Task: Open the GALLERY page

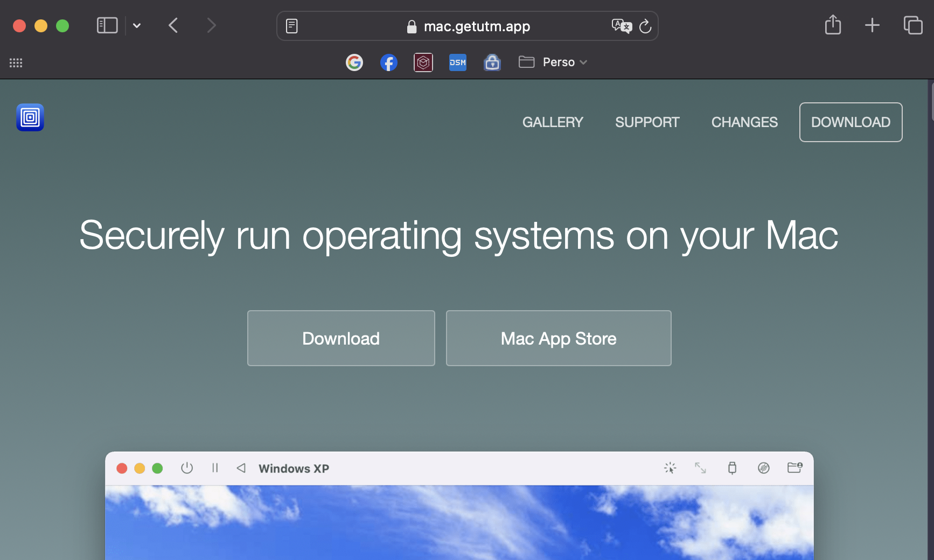Action: click(553, 122)
